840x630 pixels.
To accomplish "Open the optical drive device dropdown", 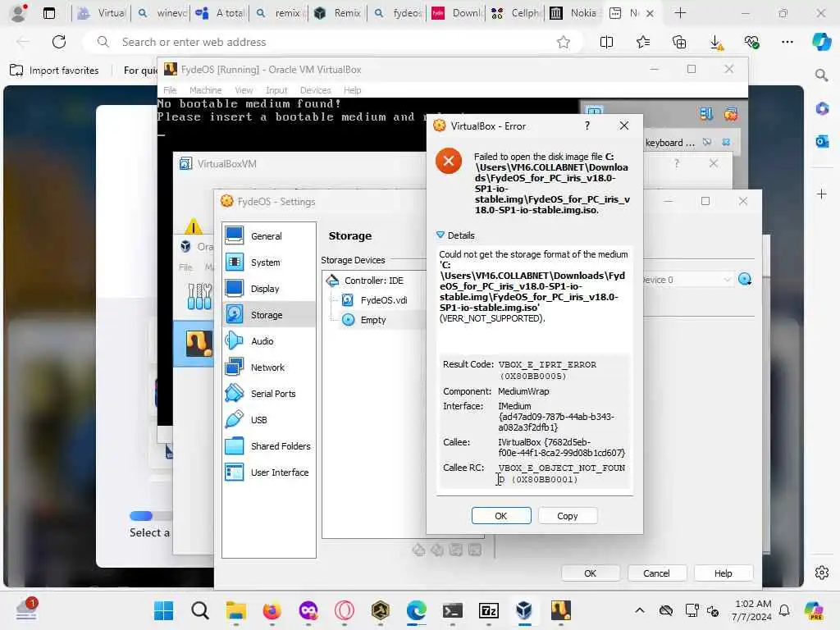I will pyautogui.click(x=687, y=279).
